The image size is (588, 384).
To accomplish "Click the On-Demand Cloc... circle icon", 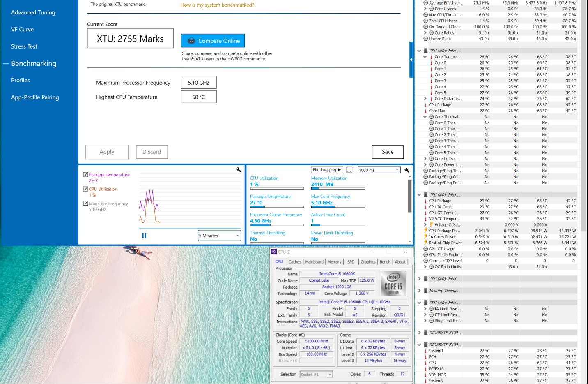I will point(426,27).
